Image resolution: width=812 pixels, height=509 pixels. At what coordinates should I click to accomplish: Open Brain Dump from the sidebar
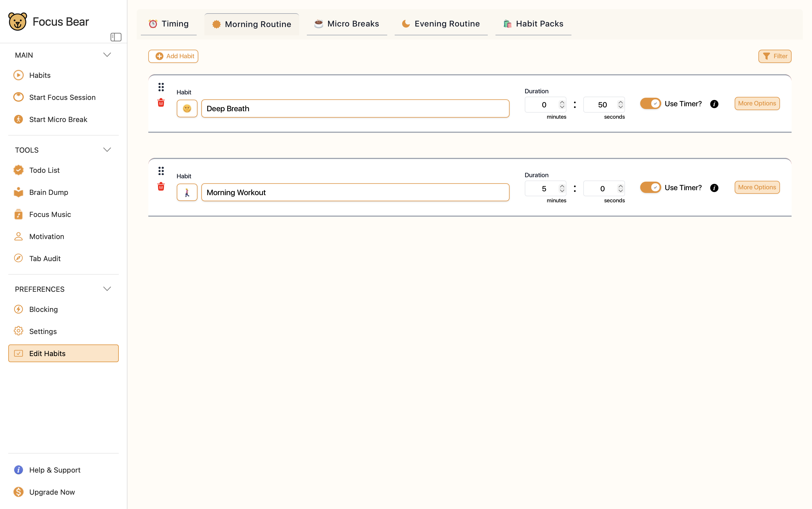49,192
